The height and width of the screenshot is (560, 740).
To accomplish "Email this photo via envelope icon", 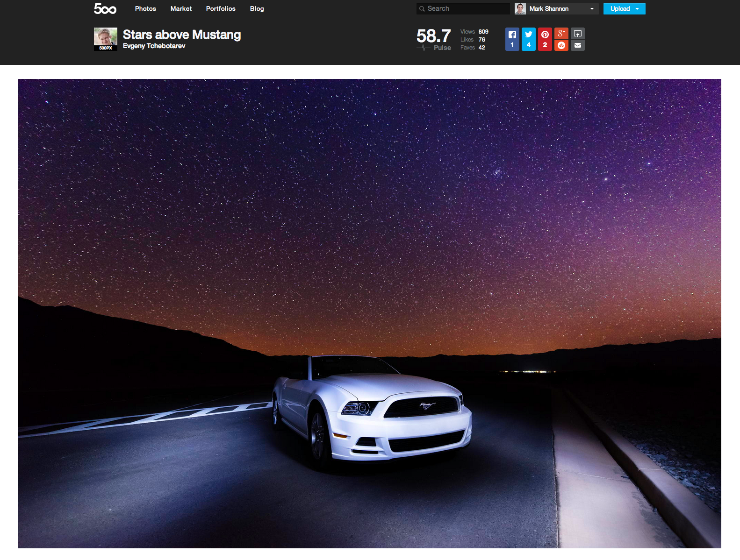I will coord(578,45).
